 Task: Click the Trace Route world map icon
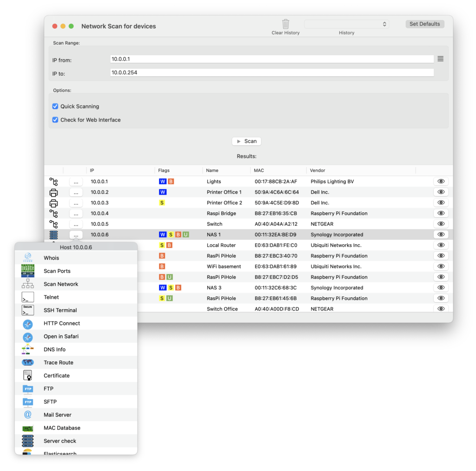(27, 362)
